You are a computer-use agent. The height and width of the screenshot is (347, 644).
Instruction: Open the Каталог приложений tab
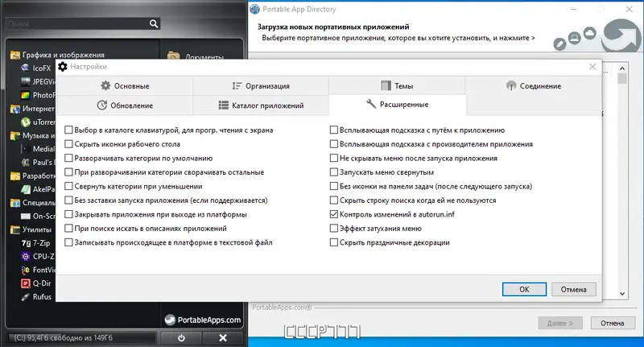pos(260,105)
